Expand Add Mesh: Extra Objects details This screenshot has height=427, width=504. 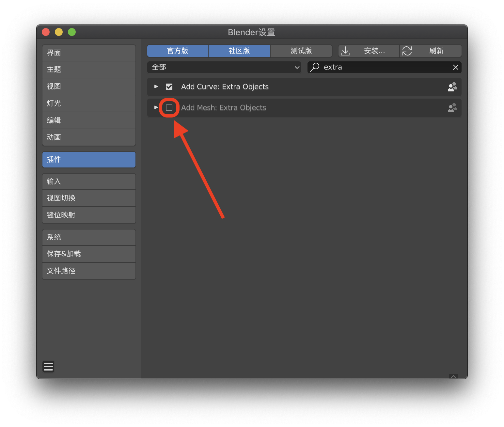coord(156,107)
